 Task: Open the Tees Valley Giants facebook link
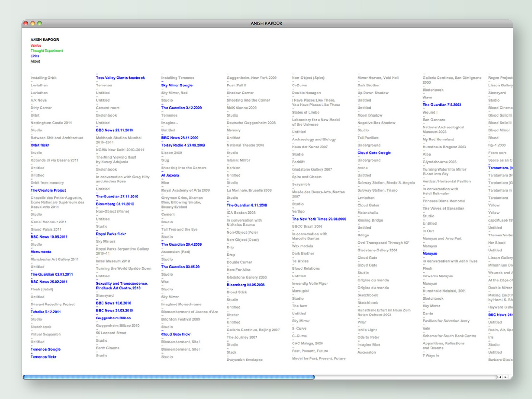click(120, 78)
